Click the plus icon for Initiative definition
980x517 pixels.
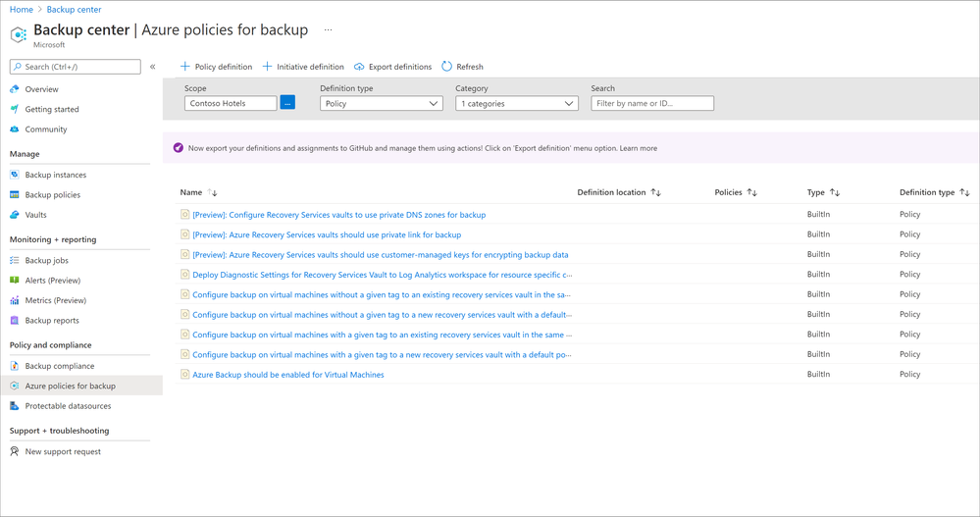pyautogui.click(x=267, y=67)
